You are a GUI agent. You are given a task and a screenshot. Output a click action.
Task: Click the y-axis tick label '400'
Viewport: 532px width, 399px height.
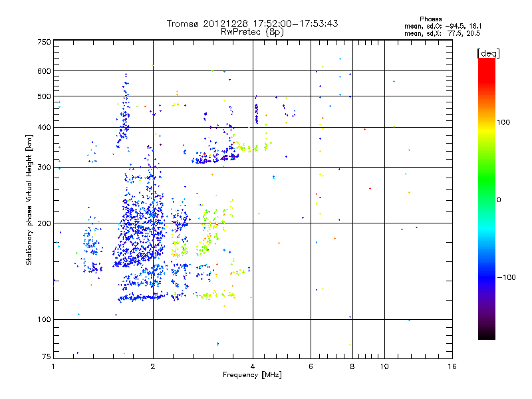44,128
